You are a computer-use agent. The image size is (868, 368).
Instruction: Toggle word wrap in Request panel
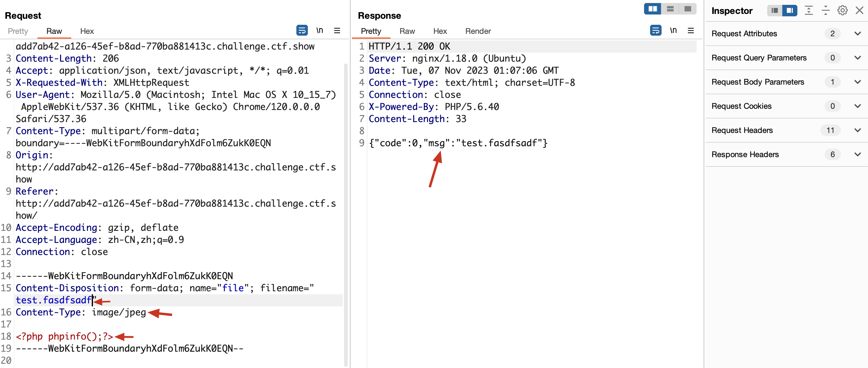coord(302,31)
